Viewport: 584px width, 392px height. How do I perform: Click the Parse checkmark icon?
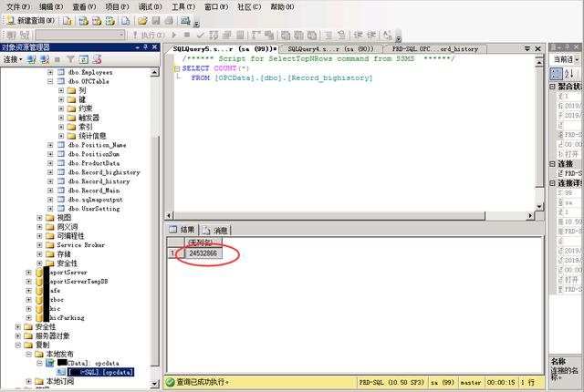coord(201,35)
